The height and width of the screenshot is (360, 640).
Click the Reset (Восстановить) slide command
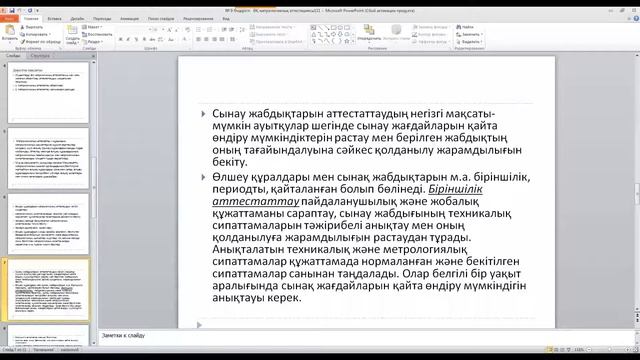point(97,34)
